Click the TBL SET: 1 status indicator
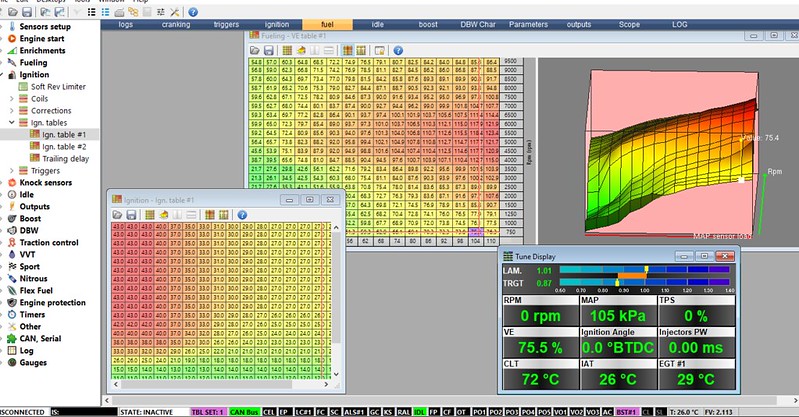 (207, 412)
